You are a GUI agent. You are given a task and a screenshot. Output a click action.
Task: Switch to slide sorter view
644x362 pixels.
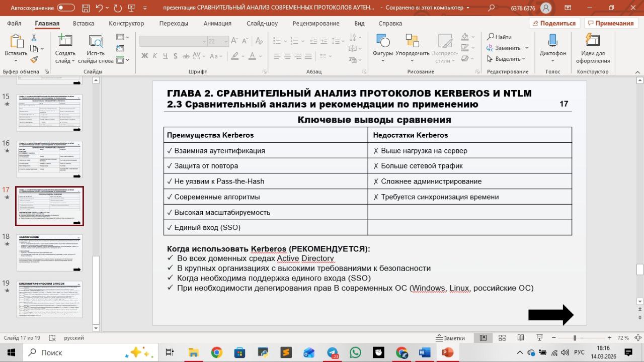(x=502, y=338)
